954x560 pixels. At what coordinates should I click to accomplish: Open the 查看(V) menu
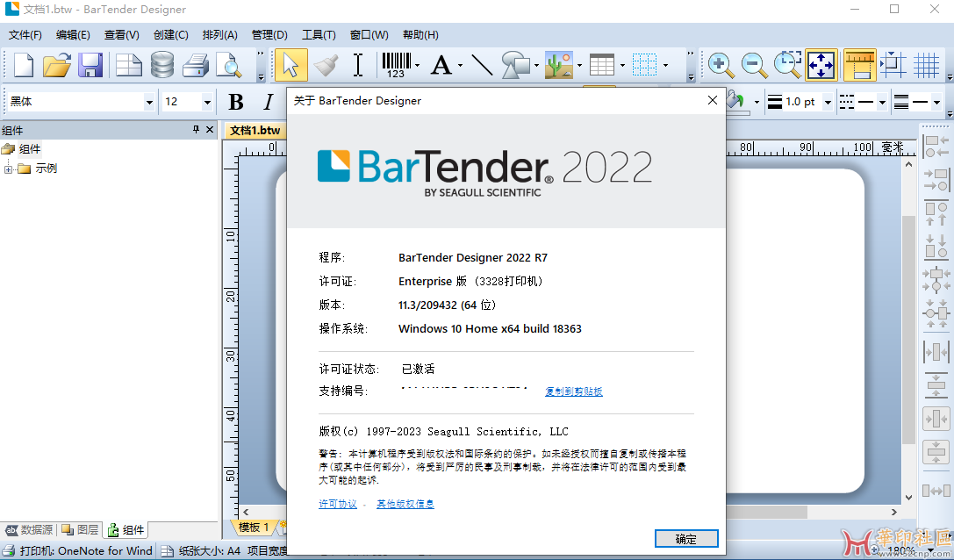pos(122,35)
